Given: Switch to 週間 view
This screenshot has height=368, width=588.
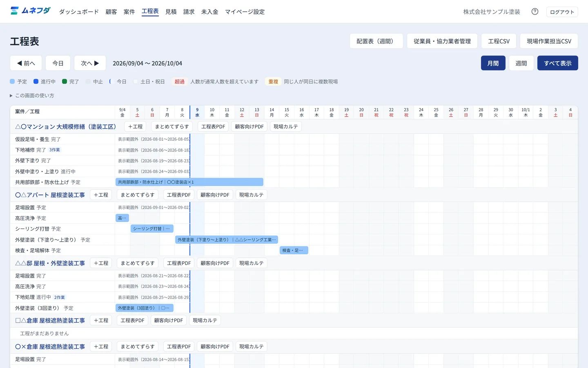Looking at the screenshot, I should pos(521,63).
